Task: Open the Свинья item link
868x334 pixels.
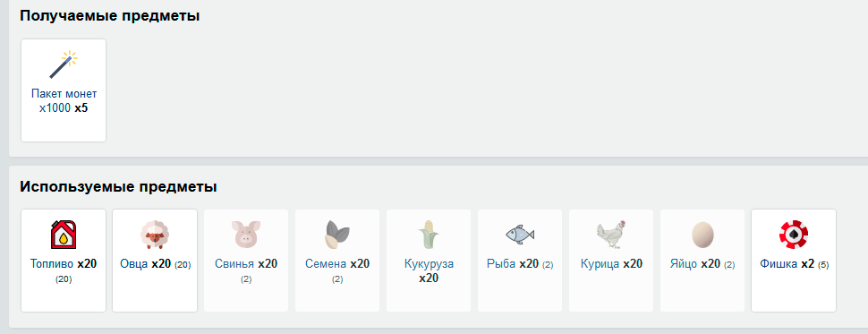Action: [235, 263]
